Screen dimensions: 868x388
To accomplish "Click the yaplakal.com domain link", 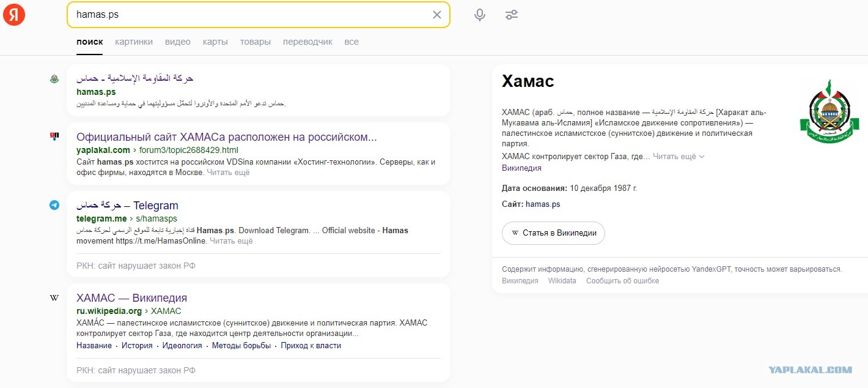I will (103, 150).
